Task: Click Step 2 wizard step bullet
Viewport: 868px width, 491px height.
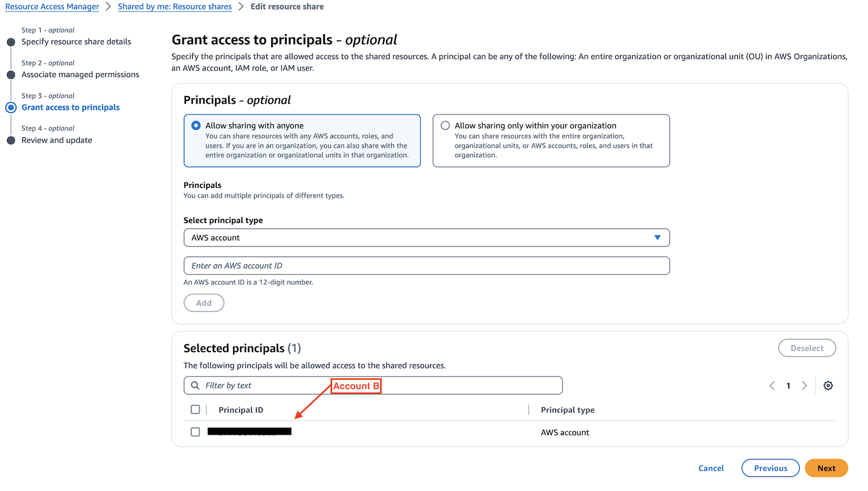Action: (x=11, y=75)
